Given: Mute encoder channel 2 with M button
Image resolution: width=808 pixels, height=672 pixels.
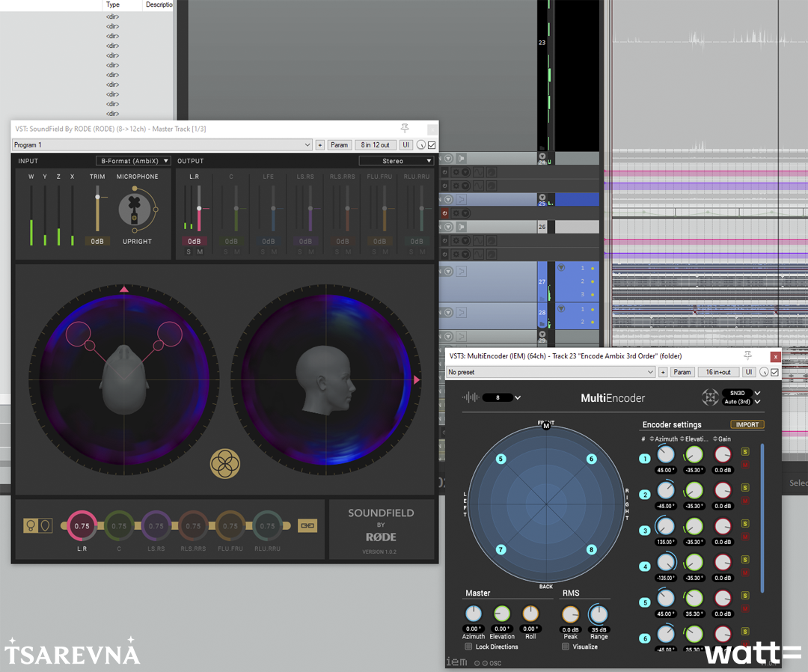Looking at the screenshot, I should [x=745, y=501].
